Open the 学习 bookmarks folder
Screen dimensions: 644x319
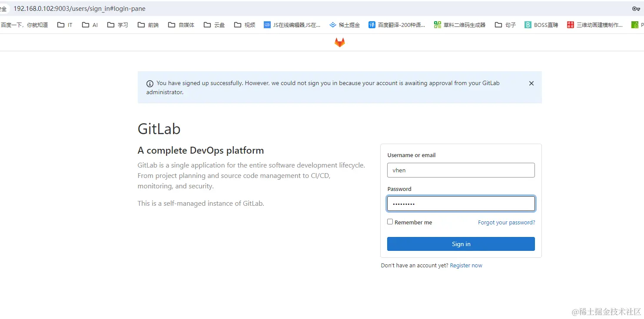coord(117,25)
